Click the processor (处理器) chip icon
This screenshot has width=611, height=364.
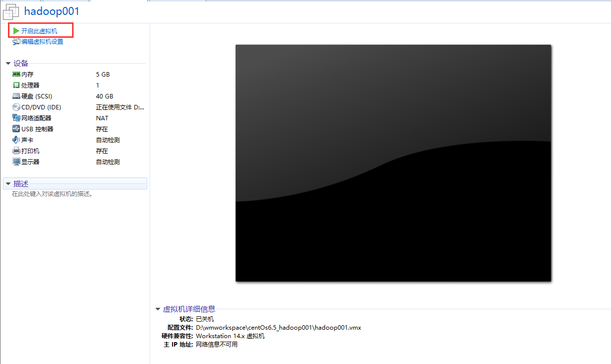pyautogui.click(x=16, y=85)
